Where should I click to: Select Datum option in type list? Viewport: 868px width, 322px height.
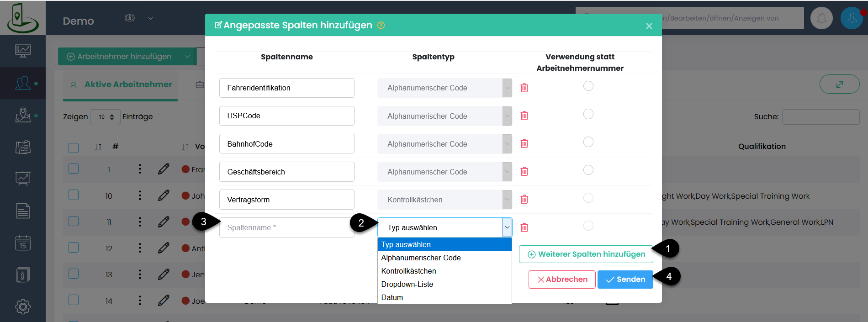point(392,297)
